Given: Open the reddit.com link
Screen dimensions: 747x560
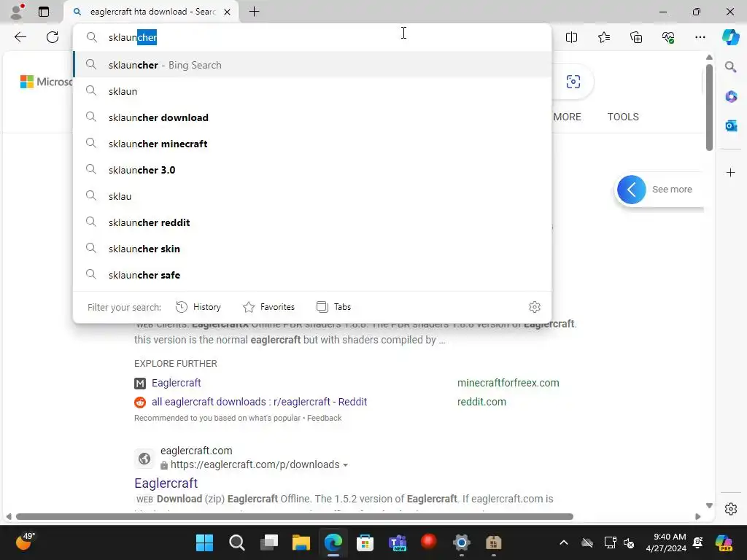Looking at the screenshot, I should [x=481, y=402].
